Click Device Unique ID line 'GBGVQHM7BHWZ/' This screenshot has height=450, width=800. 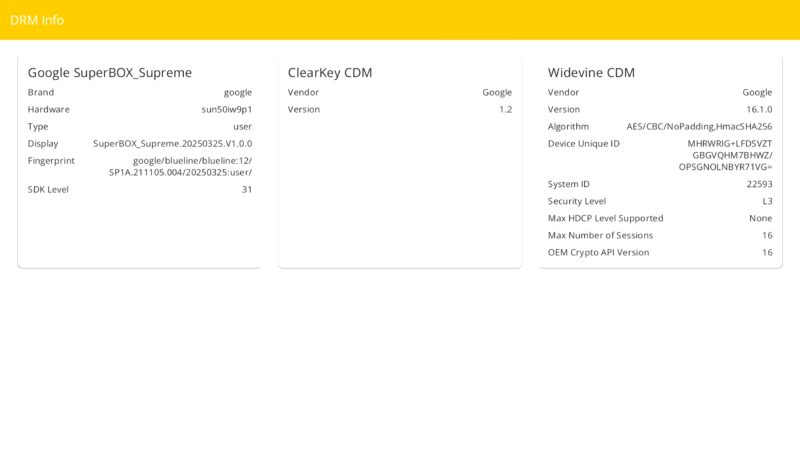pyautogui.click(x=732, y=155)
